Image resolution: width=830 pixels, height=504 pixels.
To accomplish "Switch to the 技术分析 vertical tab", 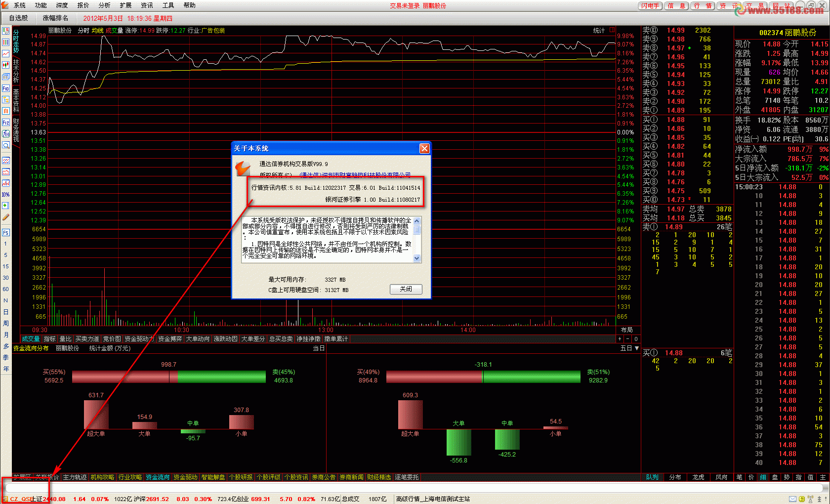I will click(x=16, y=71).
